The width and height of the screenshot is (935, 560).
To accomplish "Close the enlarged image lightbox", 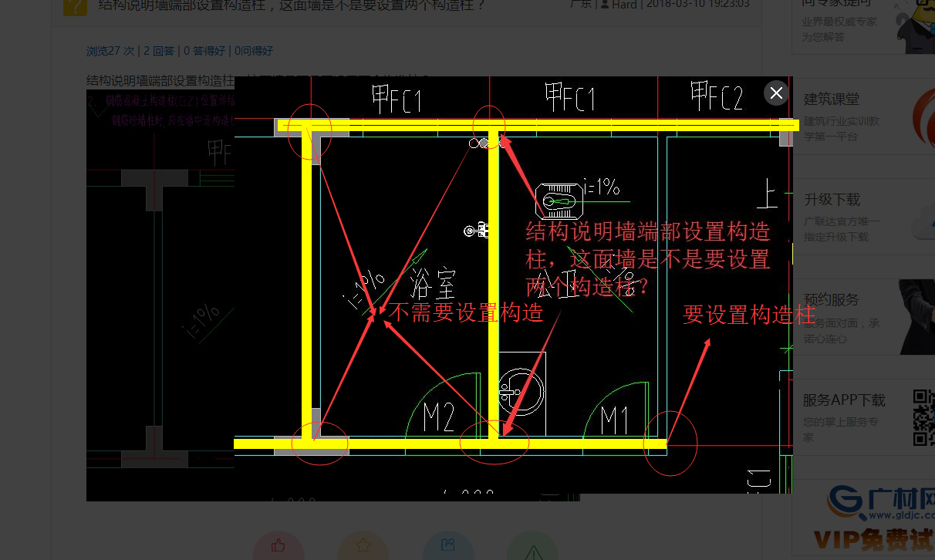I will coord(776,93).
